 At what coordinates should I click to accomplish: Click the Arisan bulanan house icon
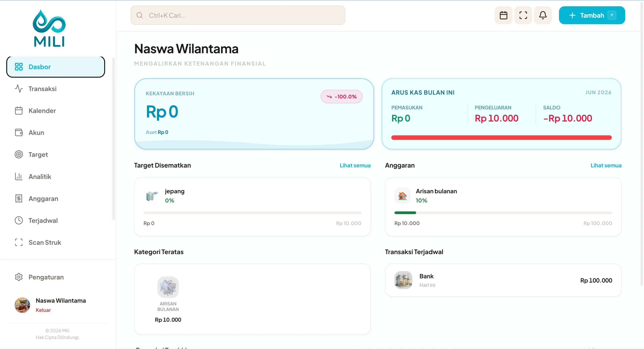[402, 195]
